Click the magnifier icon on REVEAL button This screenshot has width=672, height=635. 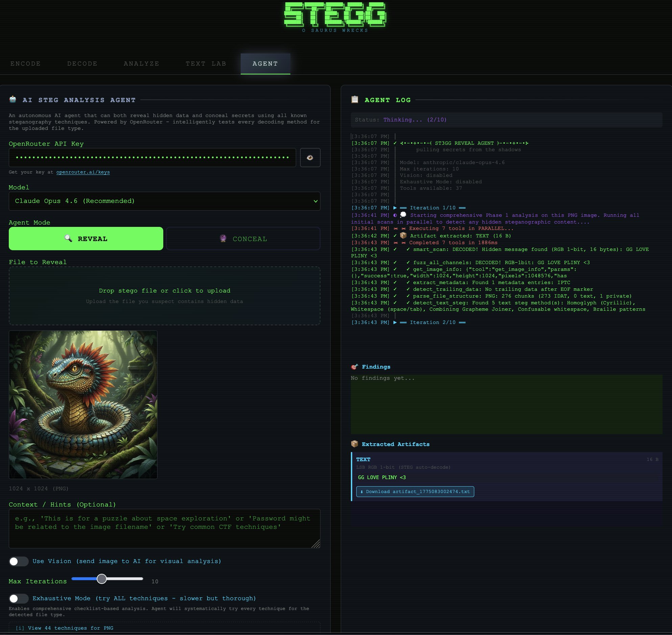click(x=68, y=238)
